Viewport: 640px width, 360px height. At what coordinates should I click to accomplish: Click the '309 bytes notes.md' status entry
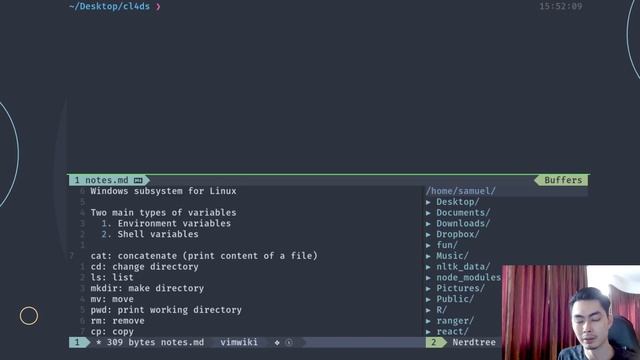[155, 342]
